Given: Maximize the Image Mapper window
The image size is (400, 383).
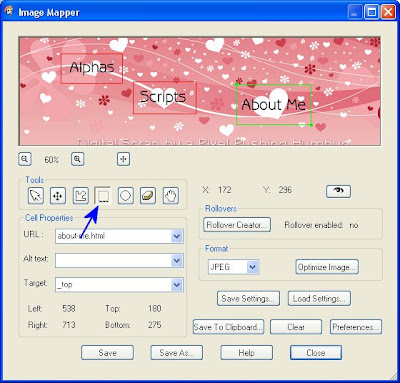Looking at the screenshot, I should (x=371, y=13).
